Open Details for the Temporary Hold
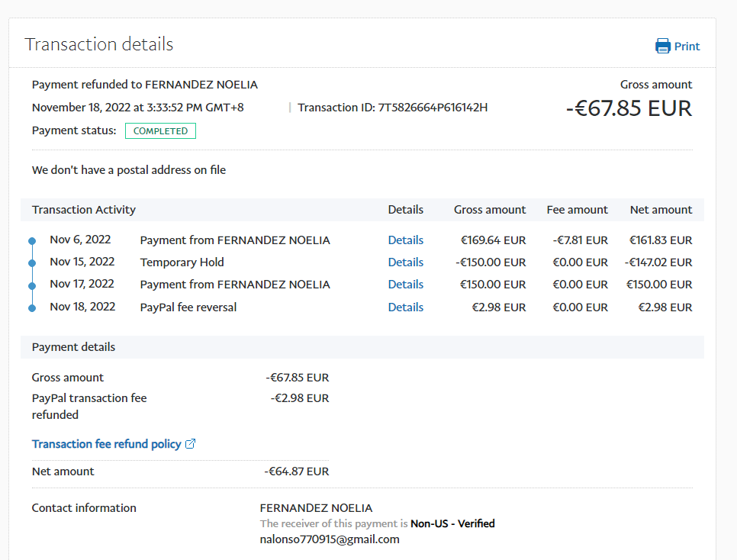 (405, 262)
